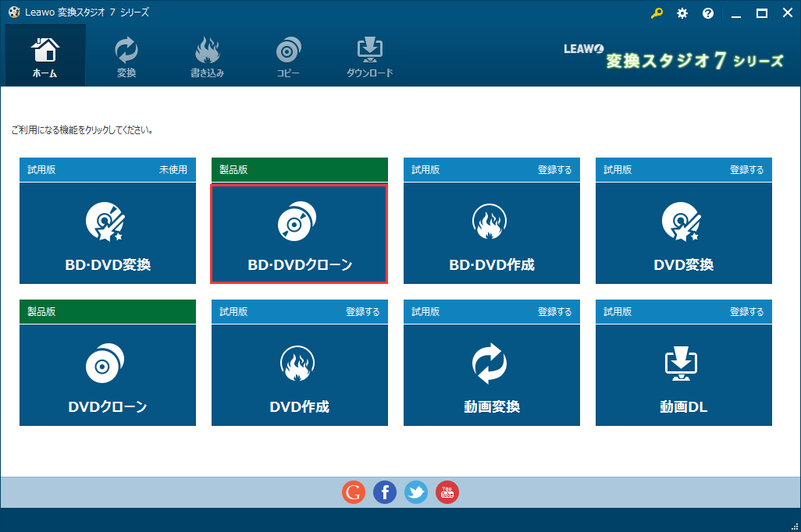
Task: Switch to the 変換 tab
Action: coord(126,57)
